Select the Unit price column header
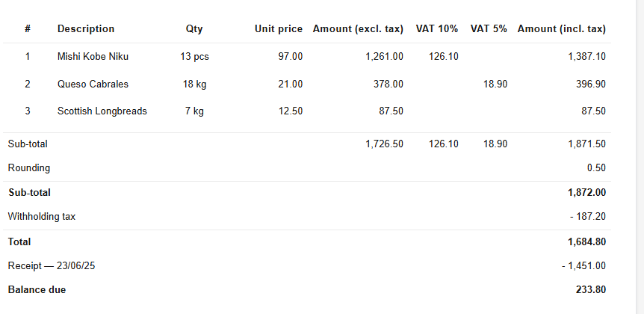The height and width of the screenshot is (314, 644). (278, 29)
